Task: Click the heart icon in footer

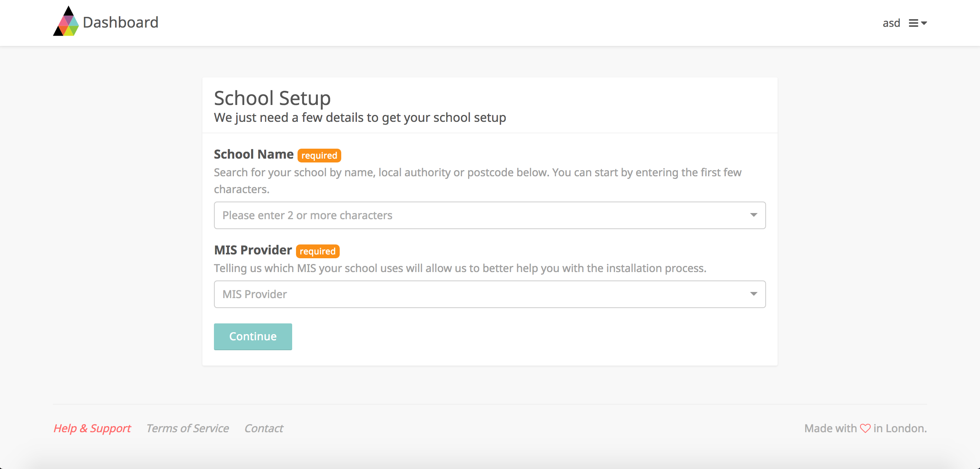Action: 865,428
